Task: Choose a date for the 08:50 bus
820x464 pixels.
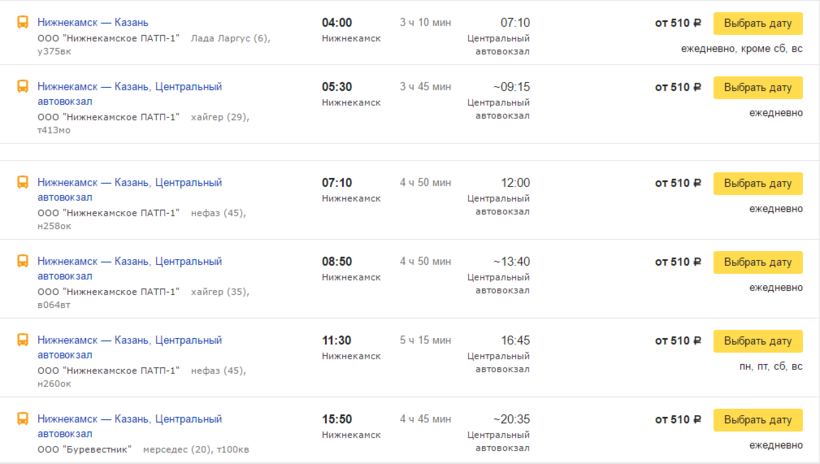Action: [758, 262]
